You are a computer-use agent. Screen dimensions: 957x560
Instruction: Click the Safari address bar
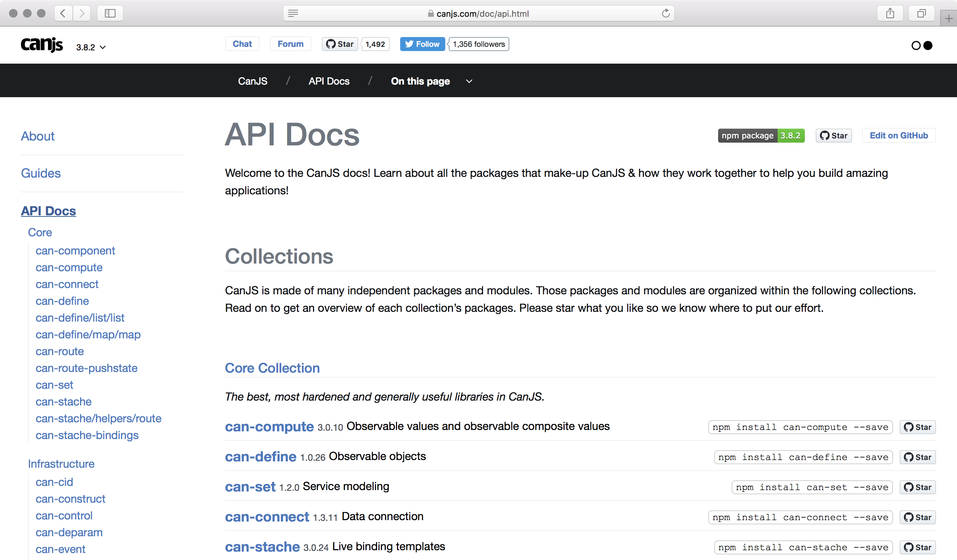click(478, 13)
